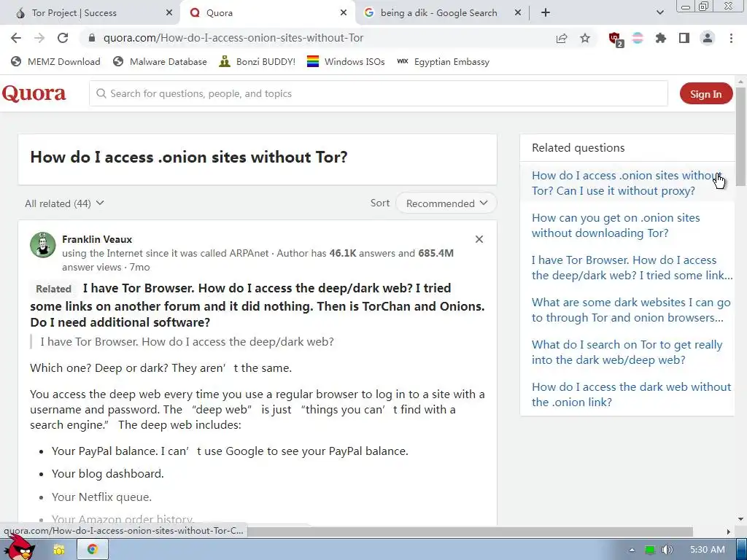
Task: Click horizontal scrollbar right arrow
Action: (x=729, y=532)
